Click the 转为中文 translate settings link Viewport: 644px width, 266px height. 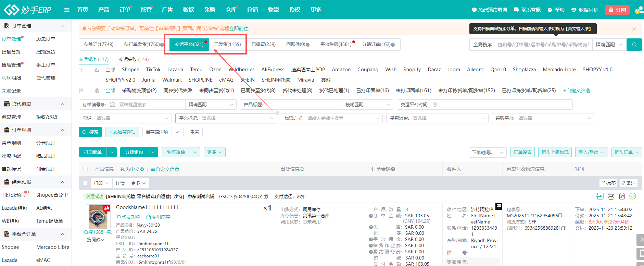point(132,169)
